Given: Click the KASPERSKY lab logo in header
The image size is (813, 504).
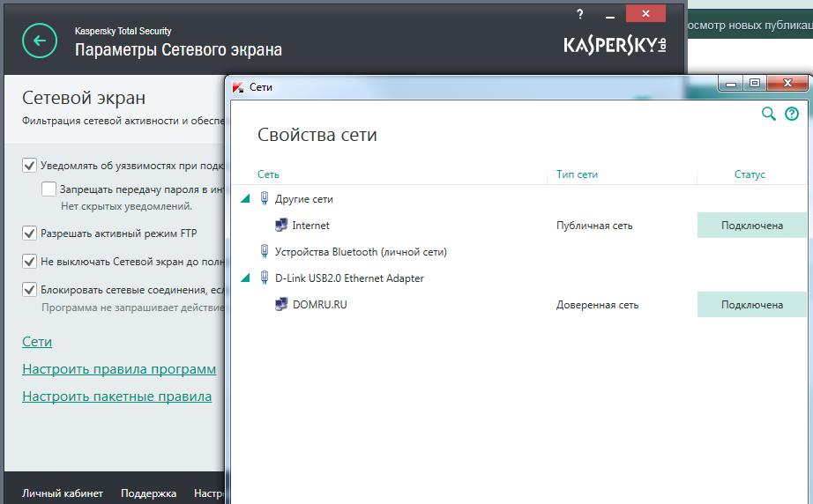Looking at the screenshot, I should tap(615, 46).
